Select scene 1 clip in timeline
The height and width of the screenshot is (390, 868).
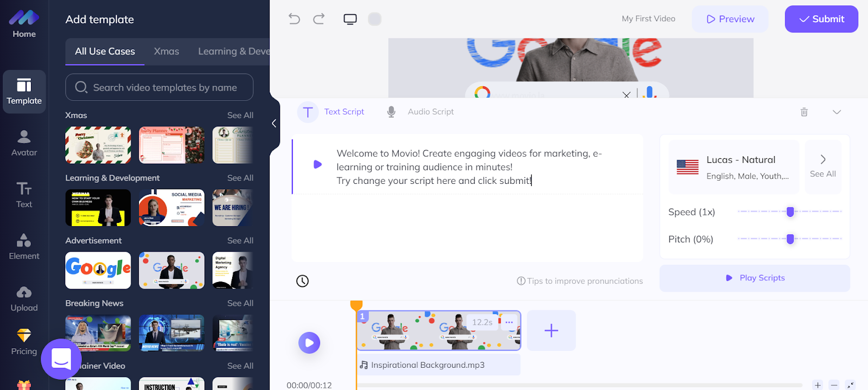pyautogui.click(x=438, y=330)
